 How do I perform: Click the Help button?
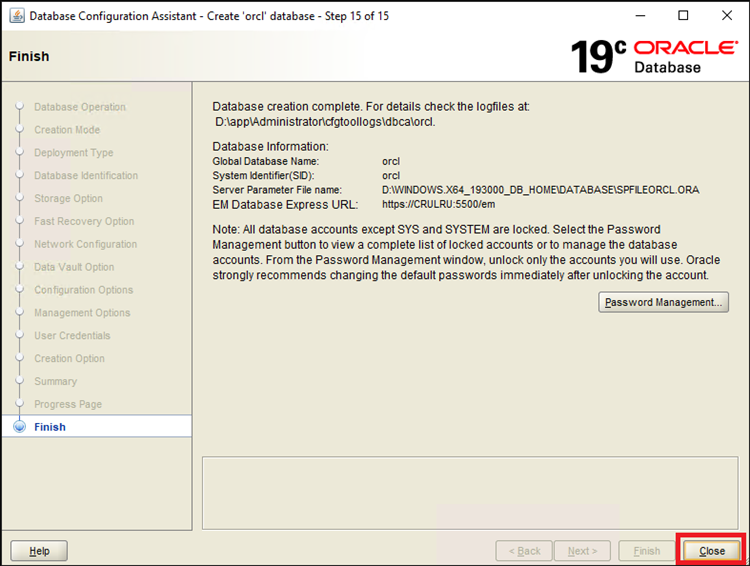pos(39,551)
